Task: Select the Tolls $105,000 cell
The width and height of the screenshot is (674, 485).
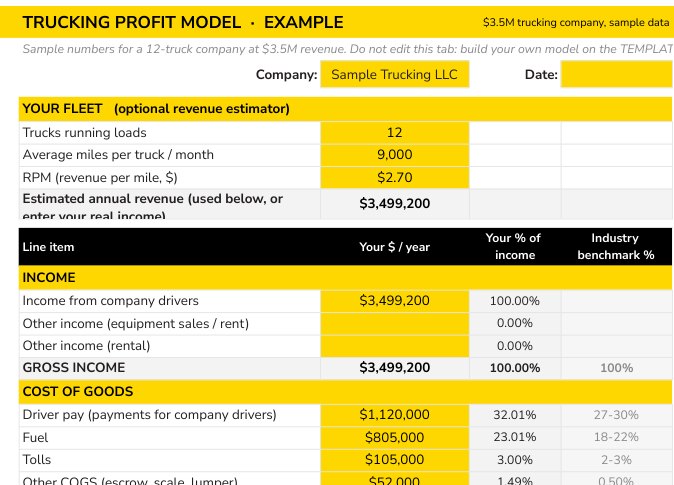Action: pyautogui.click(x=395, y=460)
